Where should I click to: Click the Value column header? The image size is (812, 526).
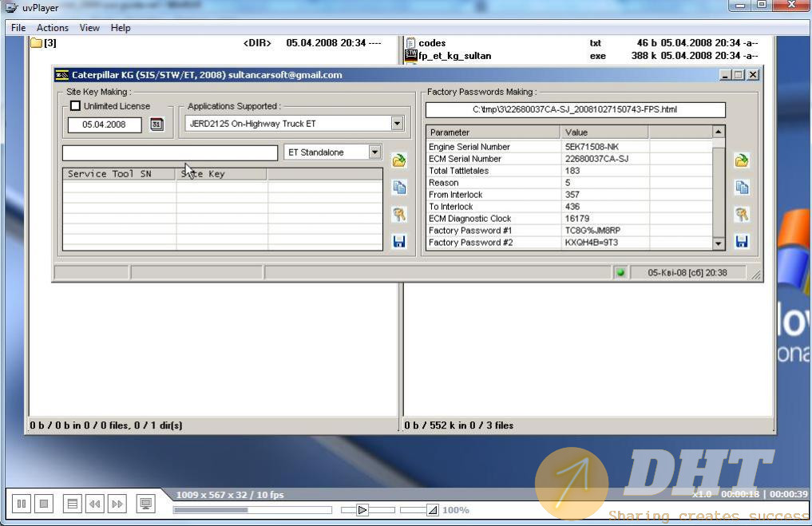pyautogui.click(x=604, y=132)
